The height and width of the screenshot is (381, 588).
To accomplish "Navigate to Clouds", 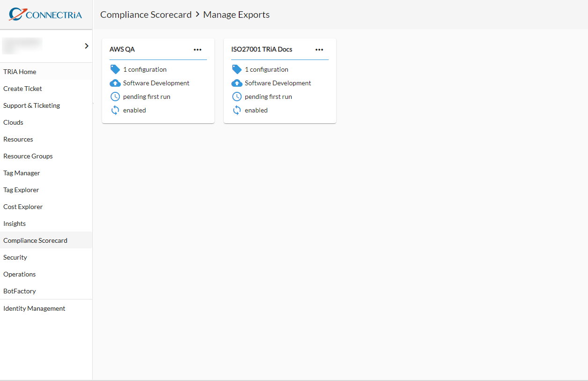I will tap(46, 122).
